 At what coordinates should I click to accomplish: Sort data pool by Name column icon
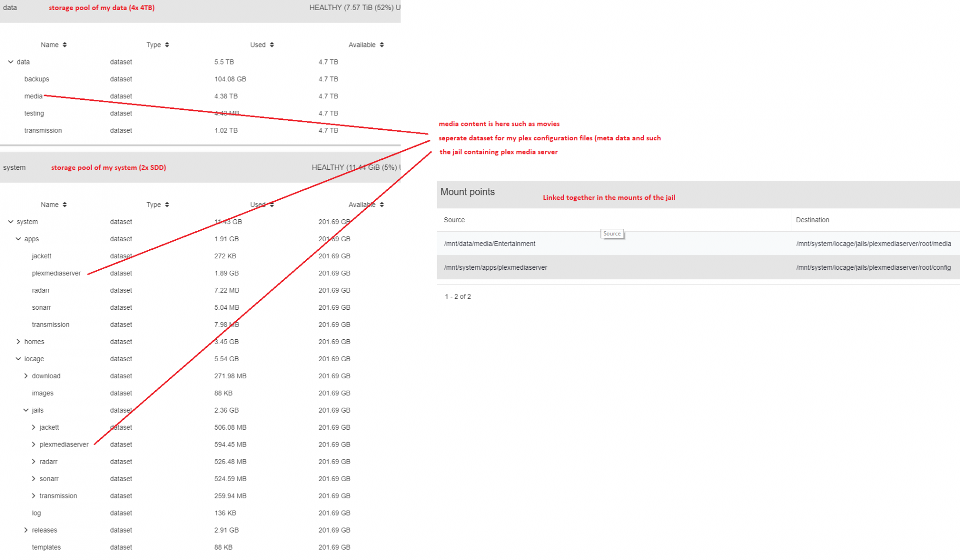click(64, 45)
